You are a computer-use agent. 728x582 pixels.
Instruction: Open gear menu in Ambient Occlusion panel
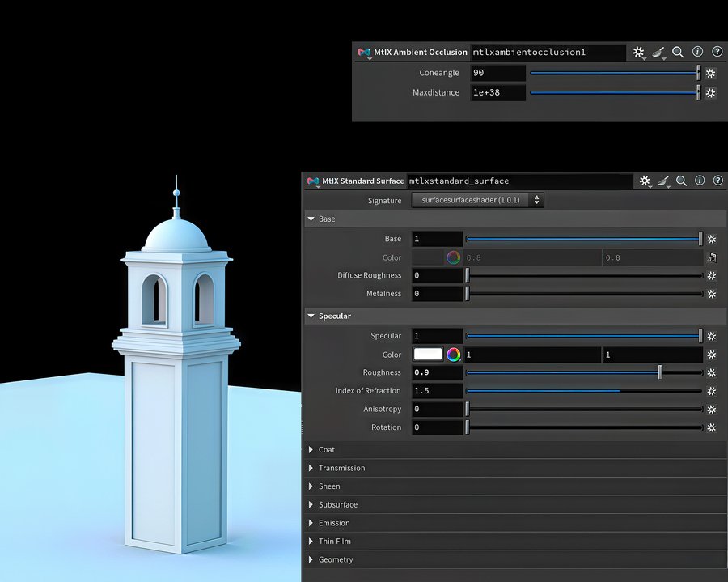click(x=639, y=52)
